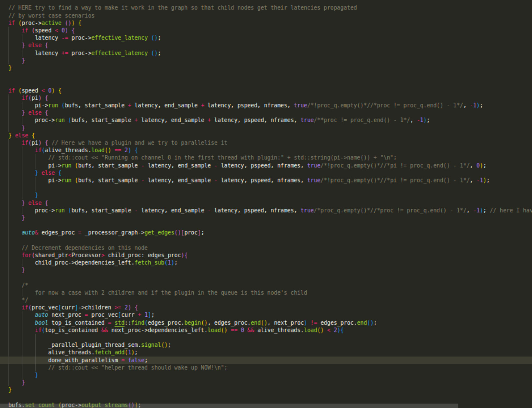Click the "latency +=" assignment line
Screen dimensions: 532x408
click(97, 53)
